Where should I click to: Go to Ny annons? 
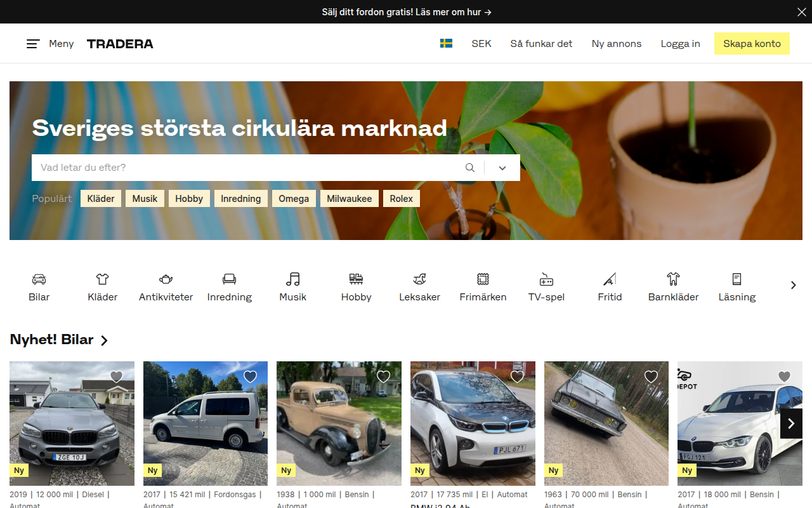pyautogui.click(x=617, y=44)
